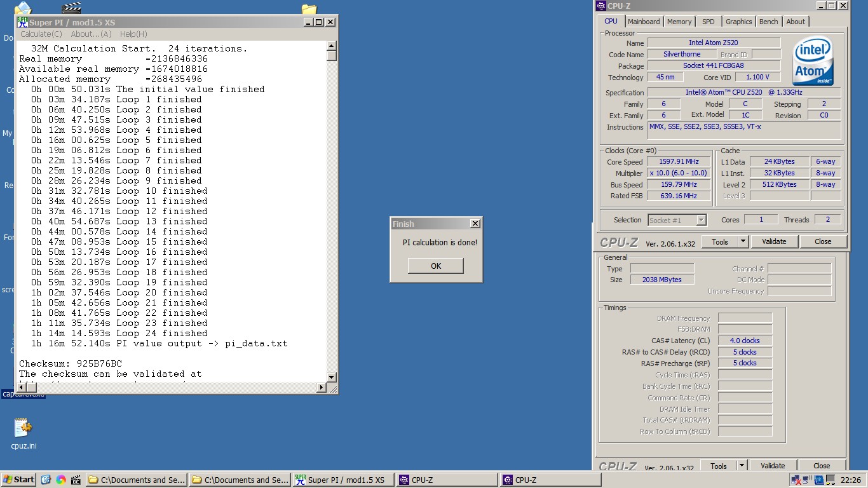Click the Start button
The width and height of the screenshot is (868, 488).
pyautogui.click(x=18, y=480)
